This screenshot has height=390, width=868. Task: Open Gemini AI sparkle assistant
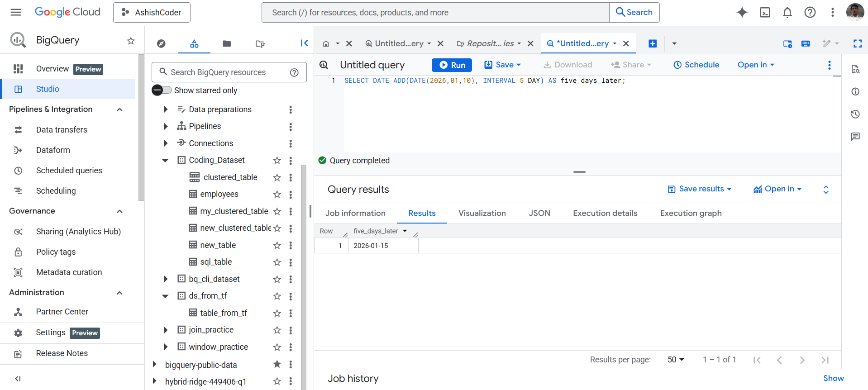click(x=742, y=12)
